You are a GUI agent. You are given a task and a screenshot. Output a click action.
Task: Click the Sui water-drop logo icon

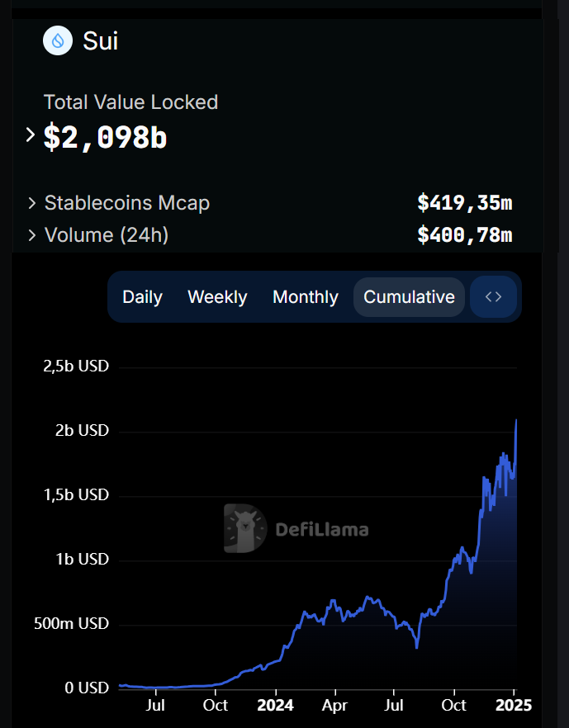click(58, 41)
